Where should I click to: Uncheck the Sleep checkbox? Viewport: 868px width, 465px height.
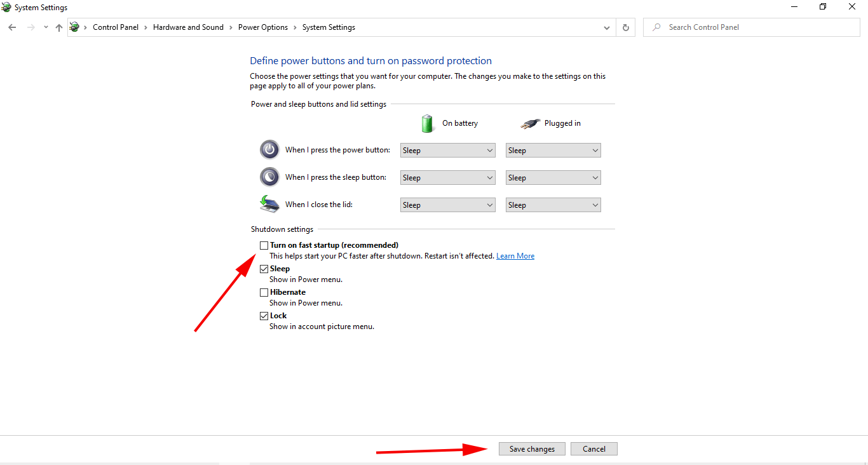point(264,269)
